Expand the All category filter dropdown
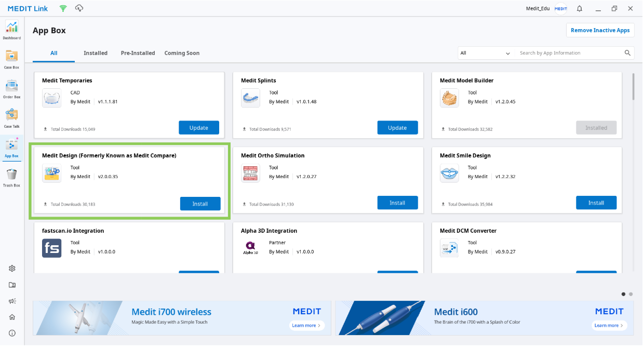The image size is (644, 347). [485, 53]
